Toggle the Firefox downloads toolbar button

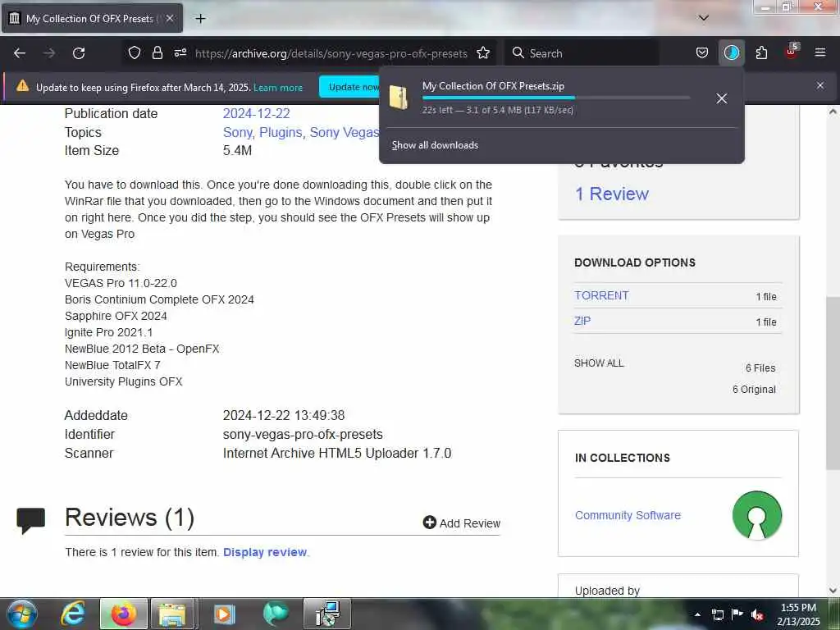click(731, 53)
